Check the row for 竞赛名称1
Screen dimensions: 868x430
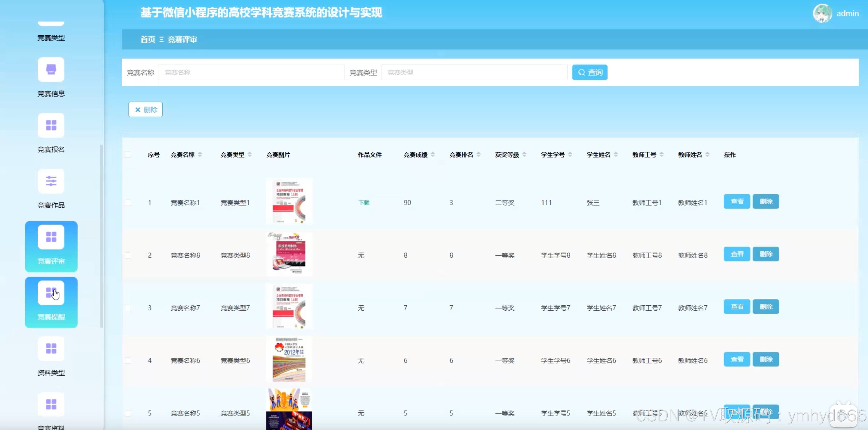pyautogui.click(x=128, y=203)
